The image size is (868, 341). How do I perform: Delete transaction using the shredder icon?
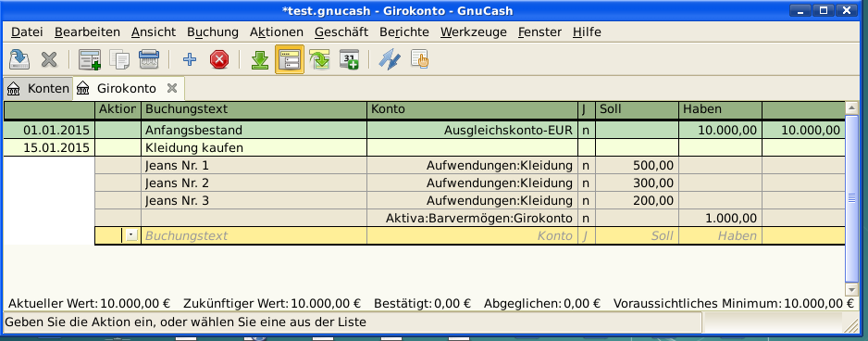pos(148,59)
